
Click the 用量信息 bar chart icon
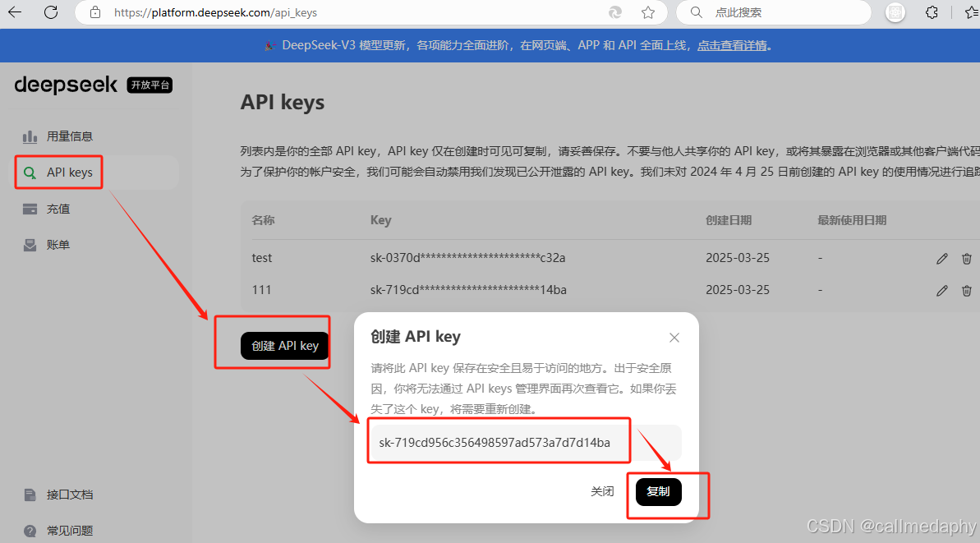[x=30, y=136]
